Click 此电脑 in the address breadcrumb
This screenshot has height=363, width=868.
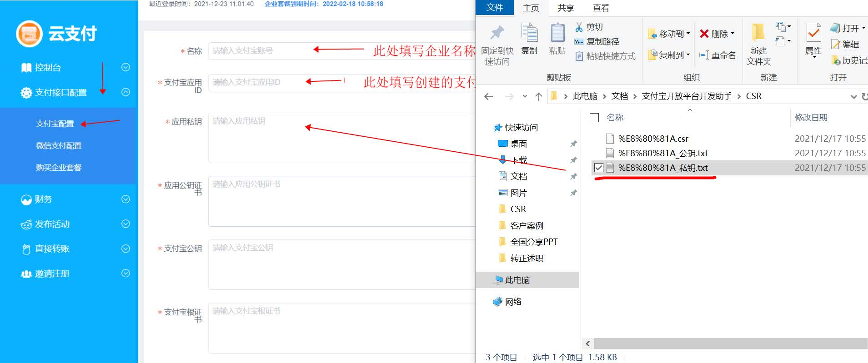[585, 96]
